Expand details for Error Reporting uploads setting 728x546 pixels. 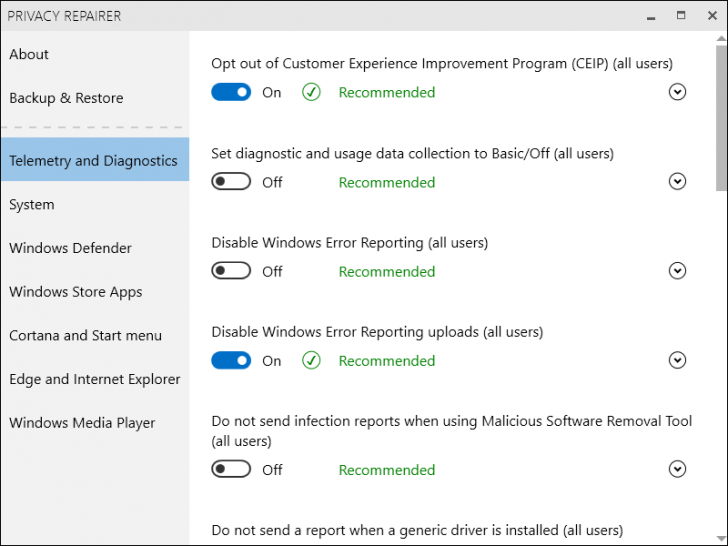677,361
